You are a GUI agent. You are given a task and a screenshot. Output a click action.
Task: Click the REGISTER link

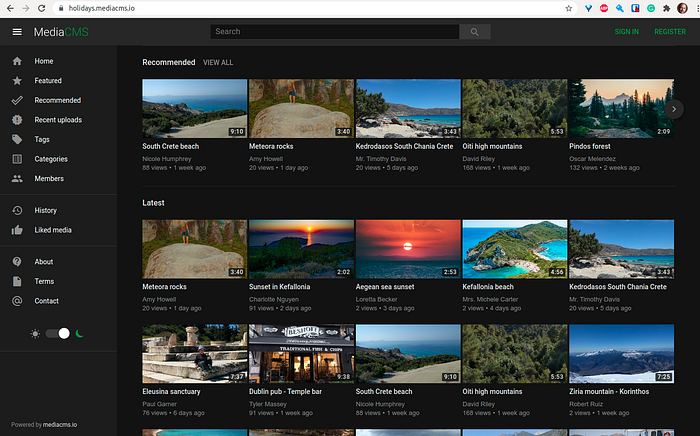pyautogui.click(x=670, y=32)
